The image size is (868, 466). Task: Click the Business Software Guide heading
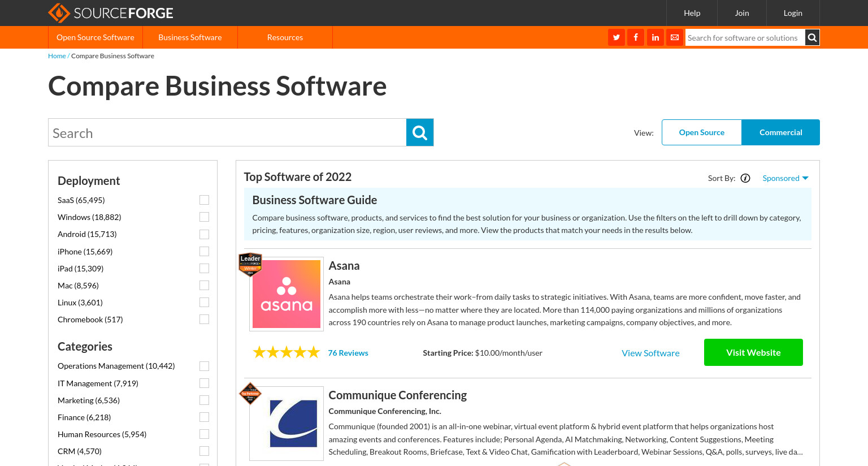(314, 200)
